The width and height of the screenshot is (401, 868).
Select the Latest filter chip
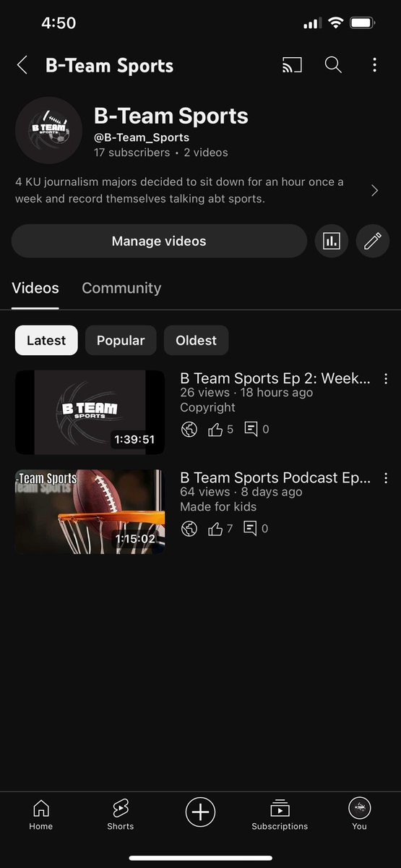click(x=46, y=341)
